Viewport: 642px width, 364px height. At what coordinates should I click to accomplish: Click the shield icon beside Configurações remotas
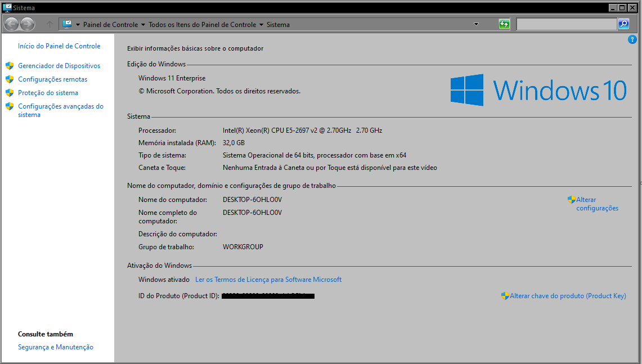pyautogui.click(x=10, y=79)
